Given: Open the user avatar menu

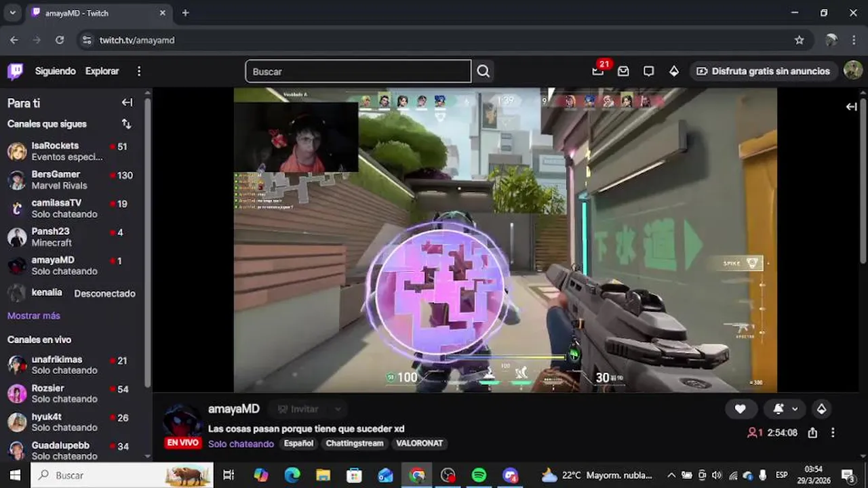Looking at the screenshot, I should coord(852,70).
